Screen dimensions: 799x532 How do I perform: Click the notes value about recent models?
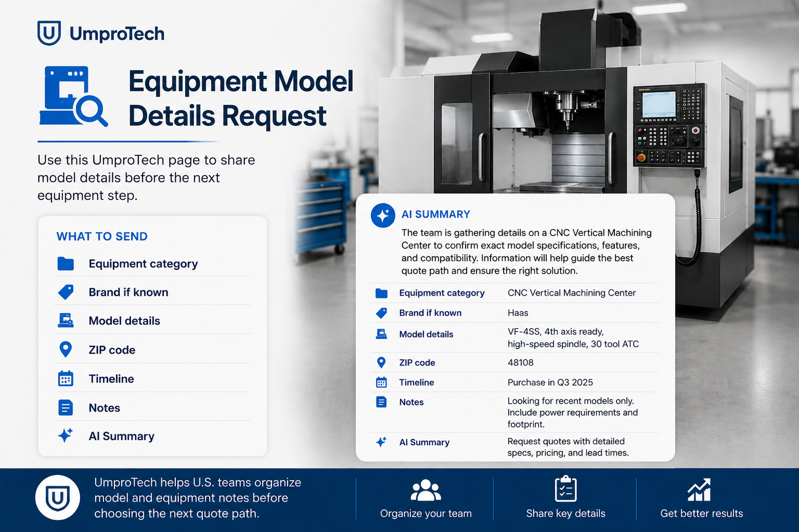pyautogui.click(x=573, y=413)
